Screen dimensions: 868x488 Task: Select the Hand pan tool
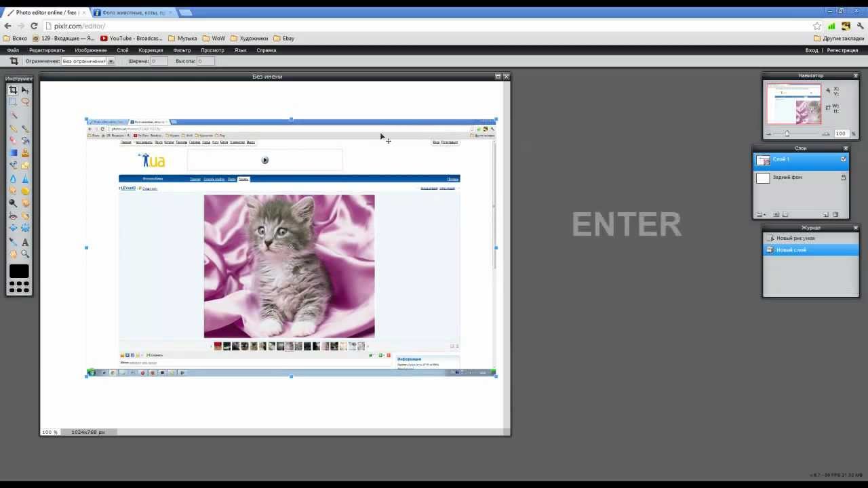tap(13, 253)
